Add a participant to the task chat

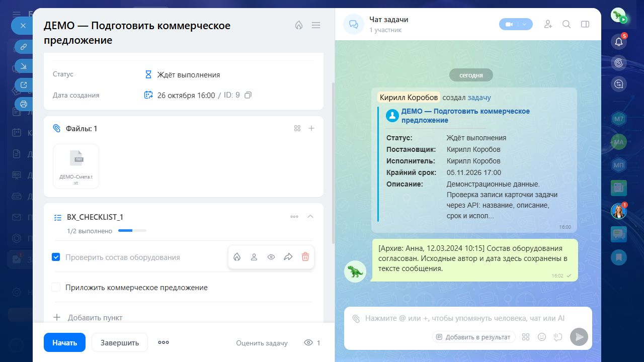548,24
